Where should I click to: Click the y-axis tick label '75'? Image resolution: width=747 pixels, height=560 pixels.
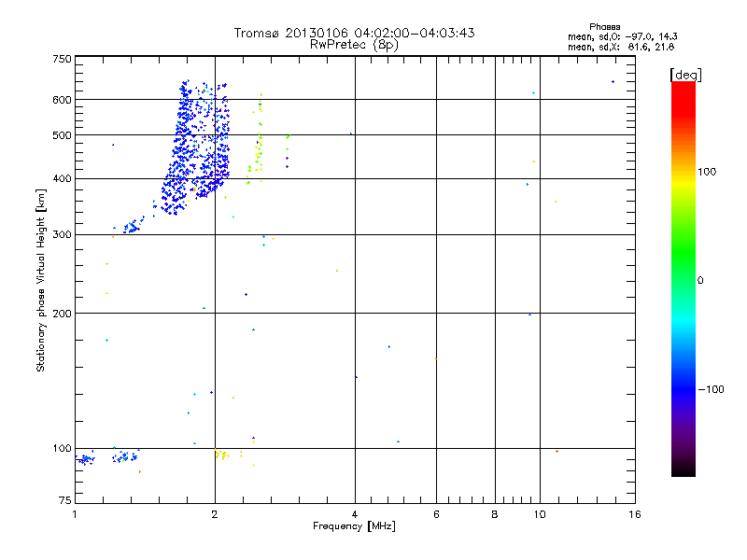tap(65, 500)
